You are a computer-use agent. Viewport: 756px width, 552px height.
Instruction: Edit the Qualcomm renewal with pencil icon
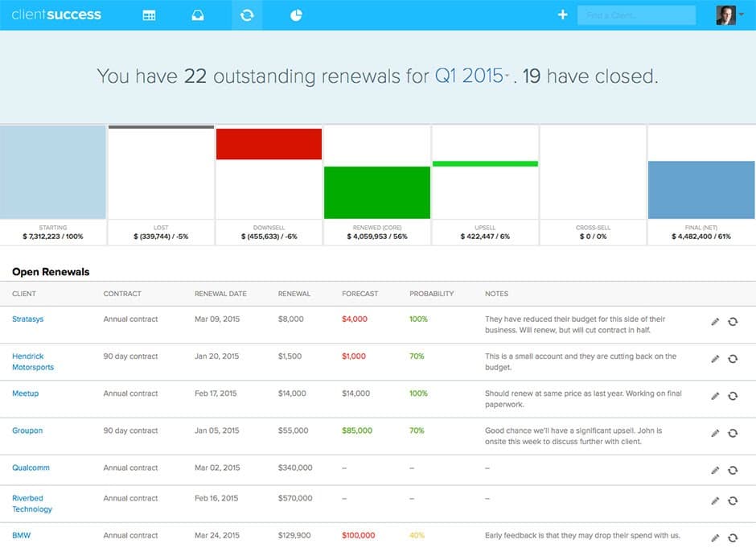[x=715, y=471]
